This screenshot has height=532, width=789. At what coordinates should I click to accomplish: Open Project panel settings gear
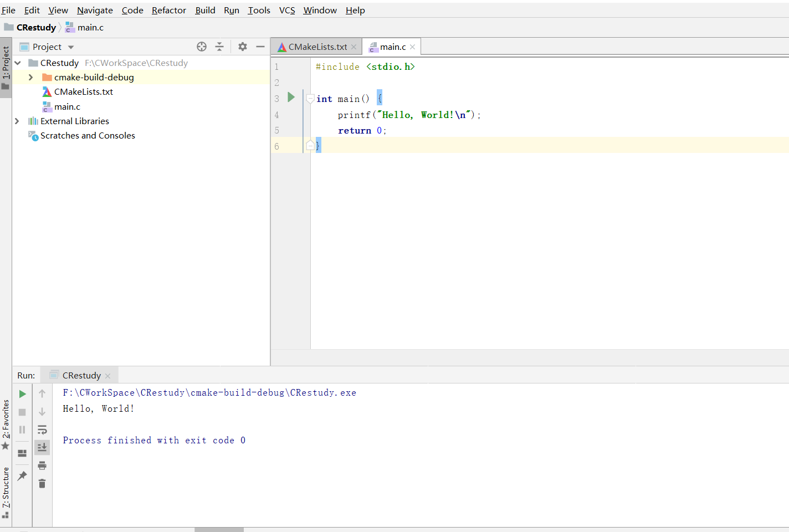[243, 47]
